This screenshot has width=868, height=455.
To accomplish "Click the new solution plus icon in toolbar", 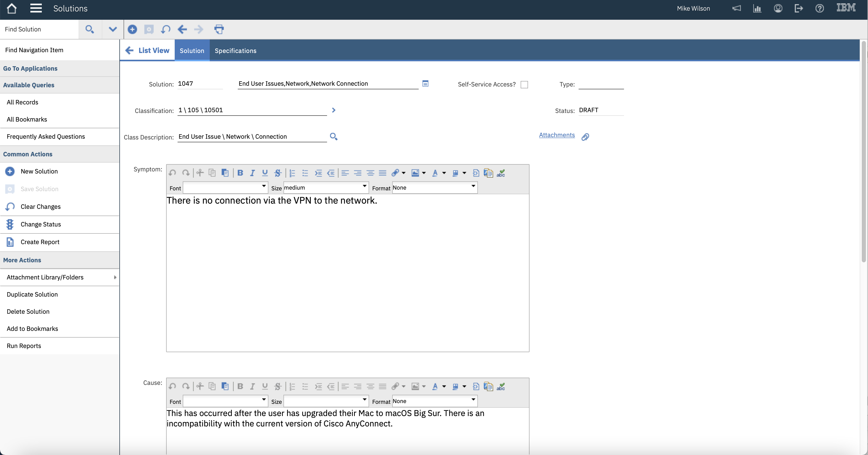I will [132, 29].
